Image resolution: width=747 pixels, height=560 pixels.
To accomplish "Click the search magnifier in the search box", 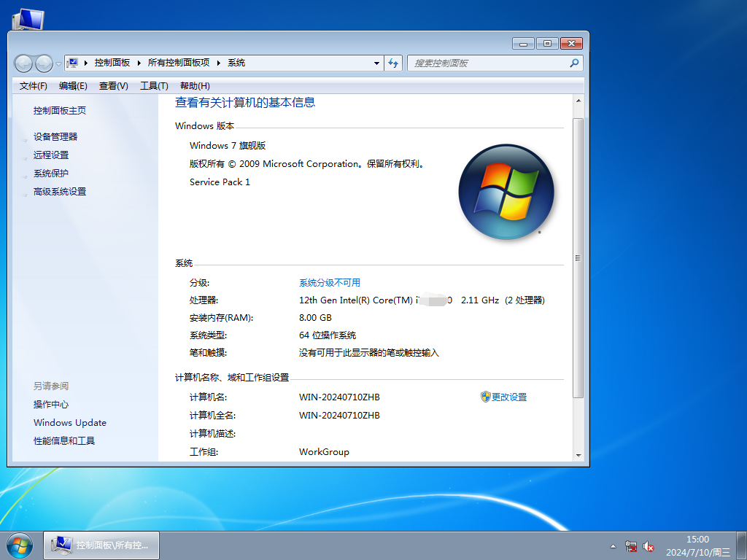I will click(x=576, y=63).
